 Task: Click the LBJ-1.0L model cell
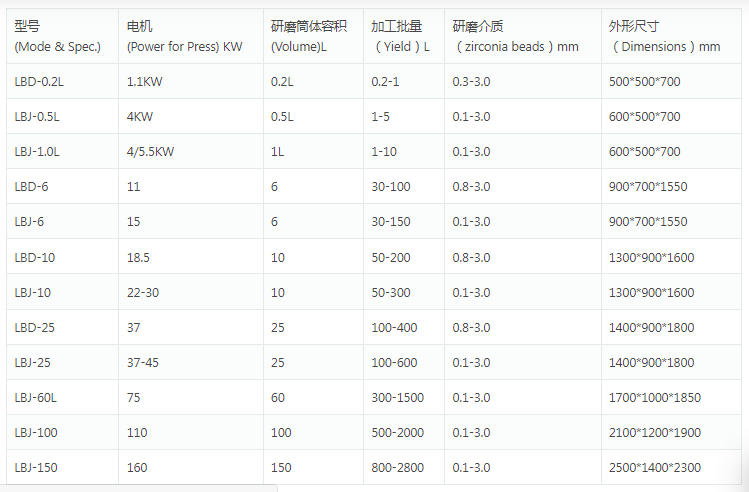(x=38, y=151)
